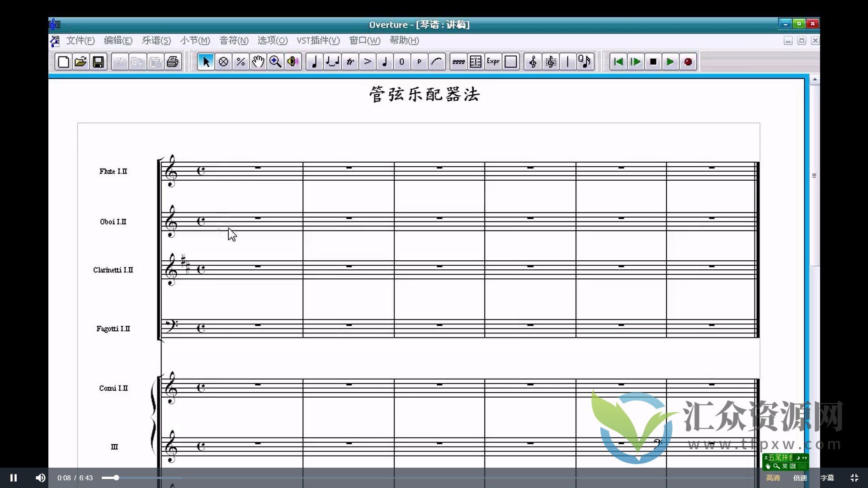This screenshot has height=488, width=868.
Task: Click the green play button in transport
Action: 670,62
